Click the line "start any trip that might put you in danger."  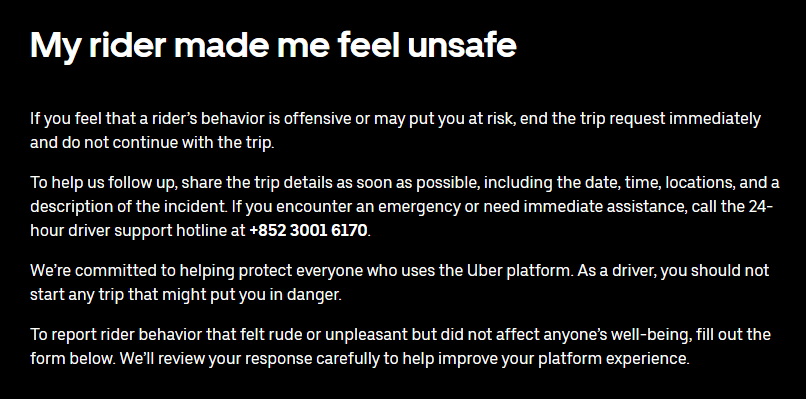point(186,296)
